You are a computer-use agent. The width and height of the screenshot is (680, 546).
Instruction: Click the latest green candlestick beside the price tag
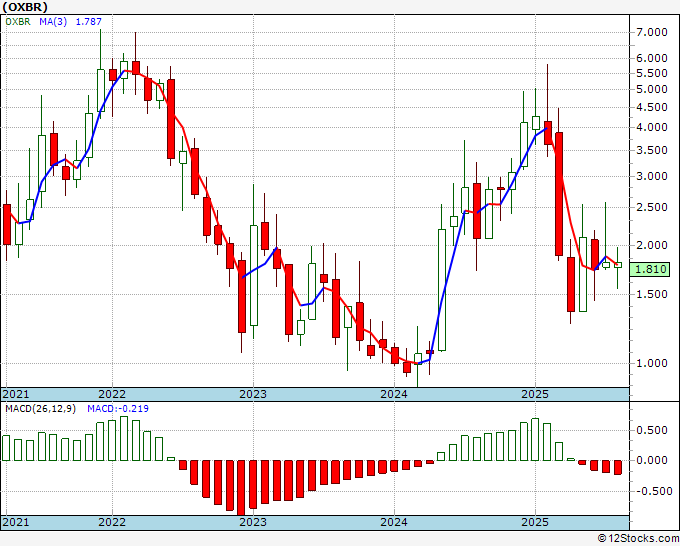point(618,265)
